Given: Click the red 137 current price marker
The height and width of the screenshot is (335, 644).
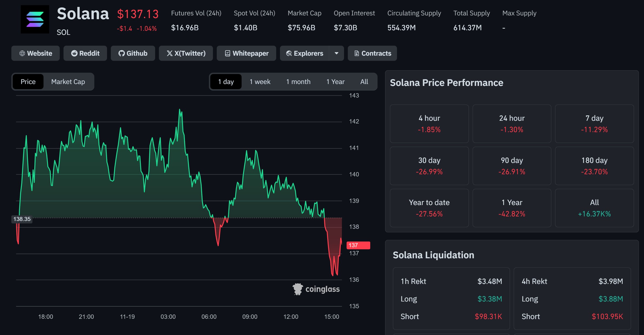Looking at the screenshot, I should [358, 245].
